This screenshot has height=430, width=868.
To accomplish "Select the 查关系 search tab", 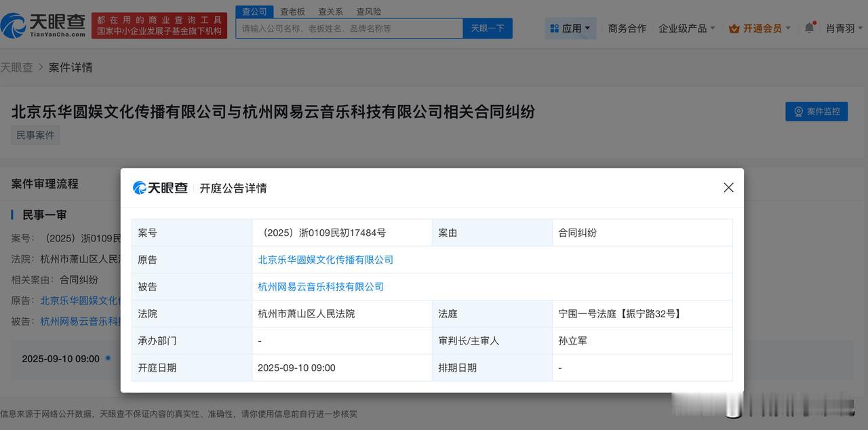I will coord(330,12).
